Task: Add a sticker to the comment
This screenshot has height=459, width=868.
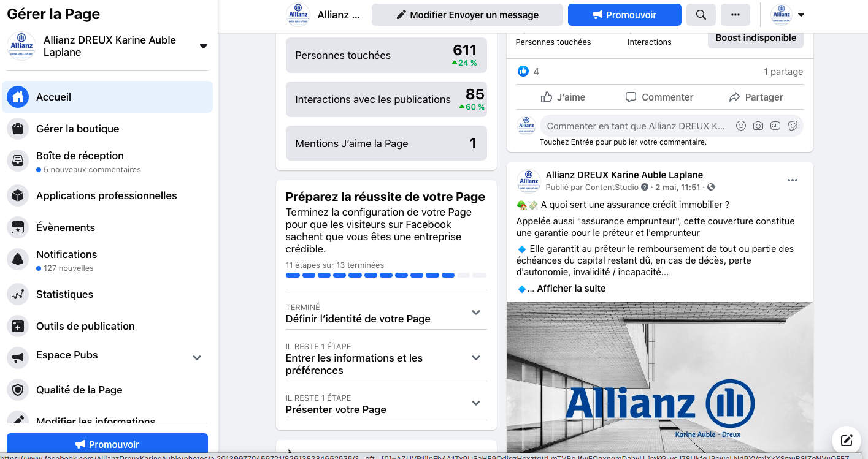Action: [793, 126]
